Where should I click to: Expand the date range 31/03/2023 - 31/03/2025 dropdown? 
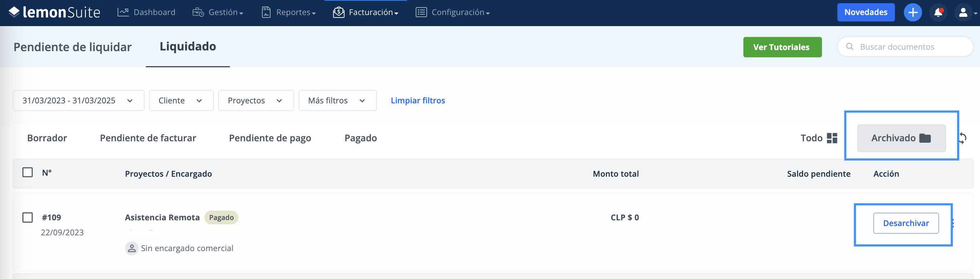(x=78, y=101)
